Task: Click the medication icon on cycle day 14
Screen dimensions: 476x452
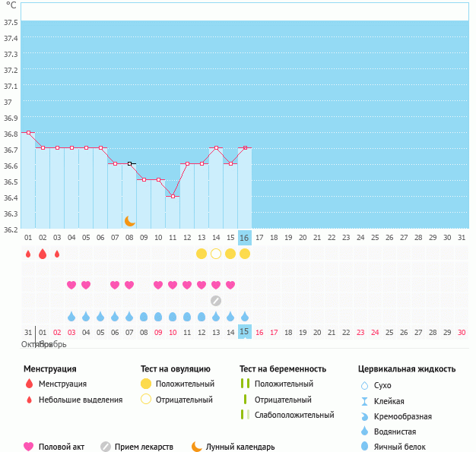Action: (216, 300)
